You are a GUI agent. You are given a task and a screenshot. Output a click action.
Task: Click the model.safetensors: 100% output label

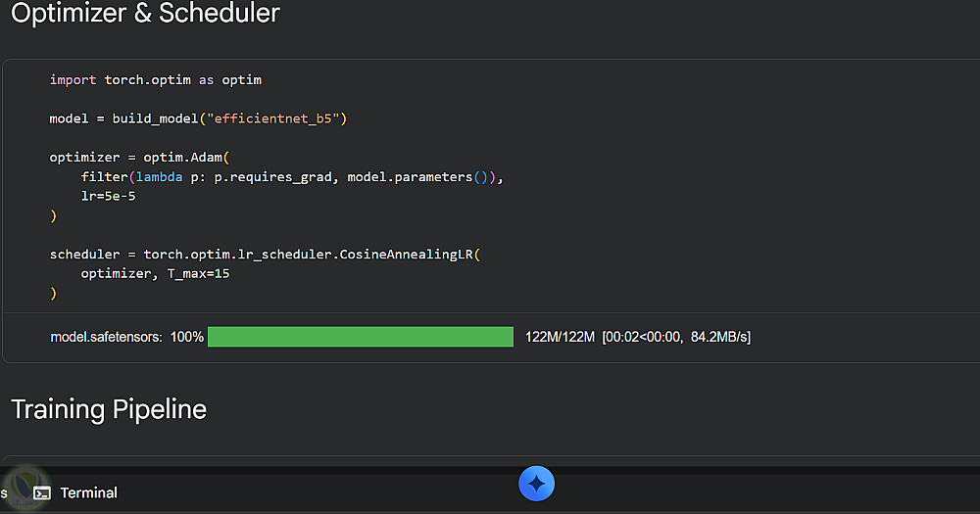click(x=126, y=337)
